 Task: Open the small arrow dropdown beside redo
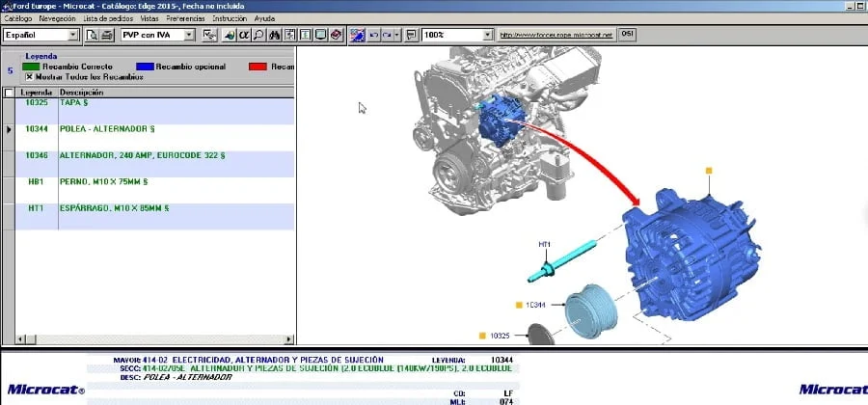coord(397,35)
